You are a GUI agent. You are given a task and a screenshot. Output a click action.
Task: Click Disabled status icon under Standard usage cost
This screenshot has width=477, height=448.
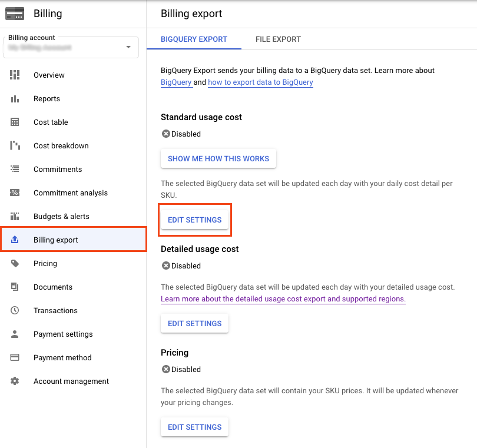pos(166,134)
